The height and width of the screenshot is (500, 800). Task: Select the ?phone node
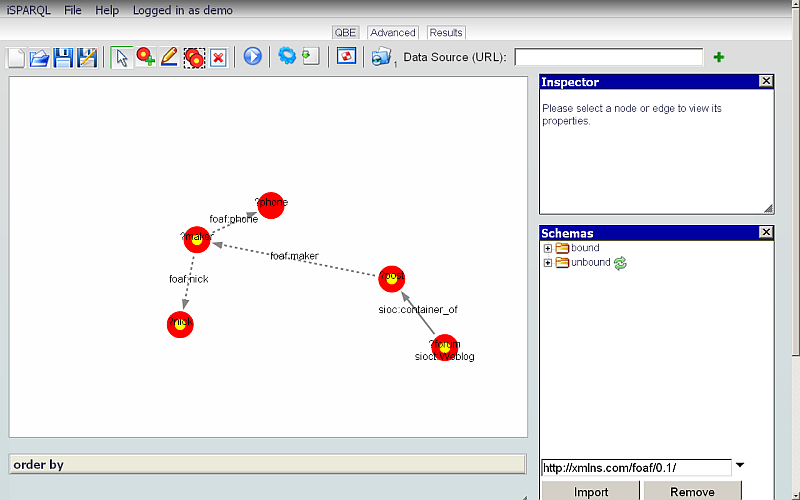[x=271, y=205]
